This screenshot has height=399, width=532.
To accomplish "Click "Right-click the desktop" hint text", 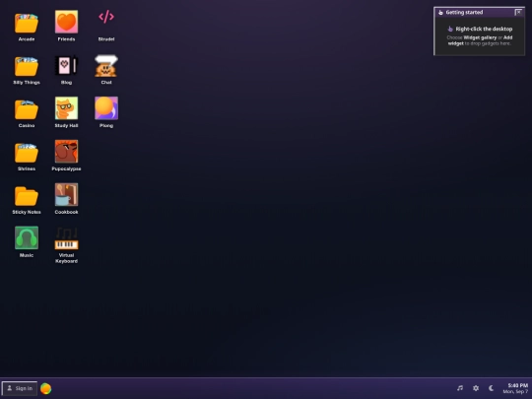I will tap(484, 29).
